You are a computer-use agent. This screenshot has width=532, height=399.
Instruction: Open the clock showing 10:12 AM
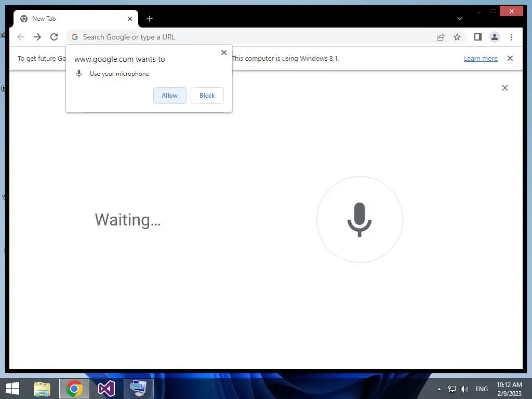click(x=509, y=389)
